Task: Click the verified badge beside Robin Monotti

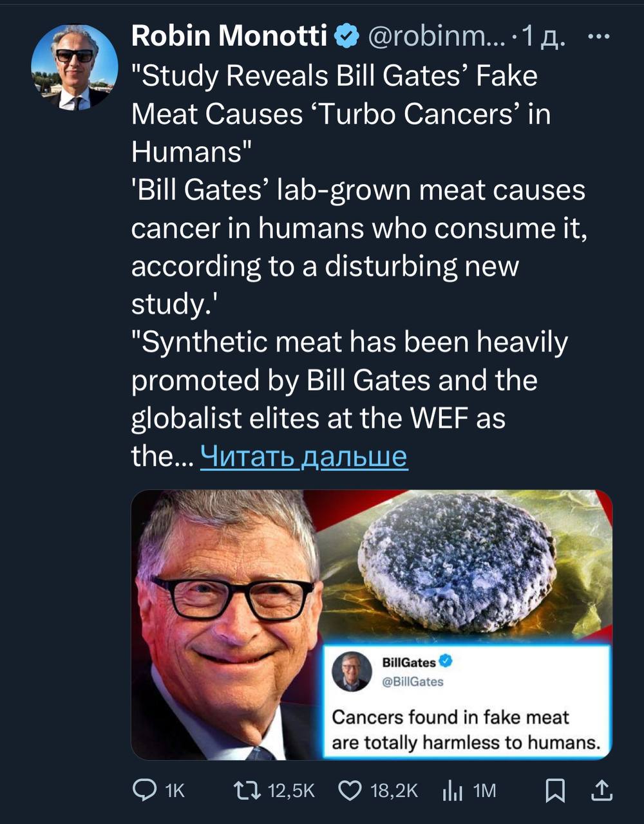Action: pyautogui.click(x=348, y=37)
